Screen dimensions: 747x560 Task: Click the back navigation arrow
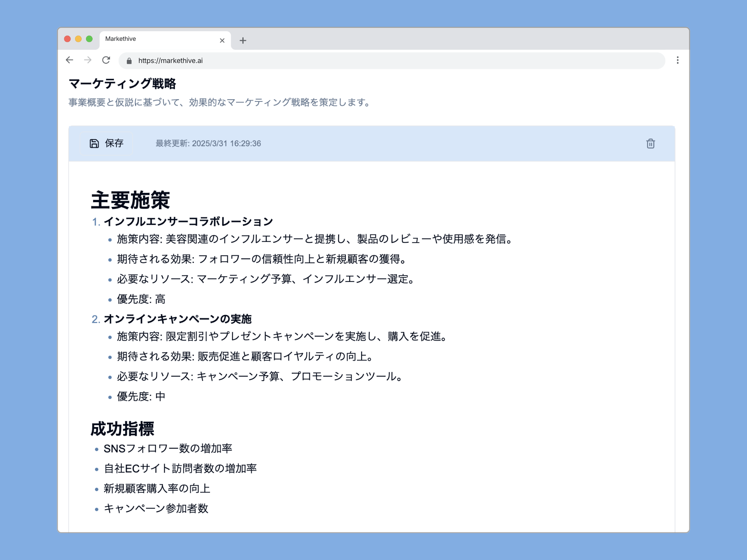pyautogui.click(x=69, y=60)
